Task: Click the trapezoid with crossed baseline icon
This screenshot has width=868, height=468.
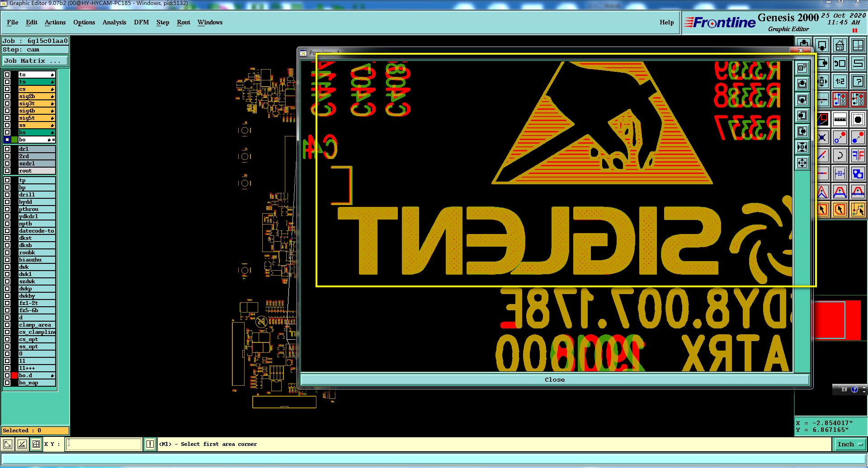Action: coord(858,192)
